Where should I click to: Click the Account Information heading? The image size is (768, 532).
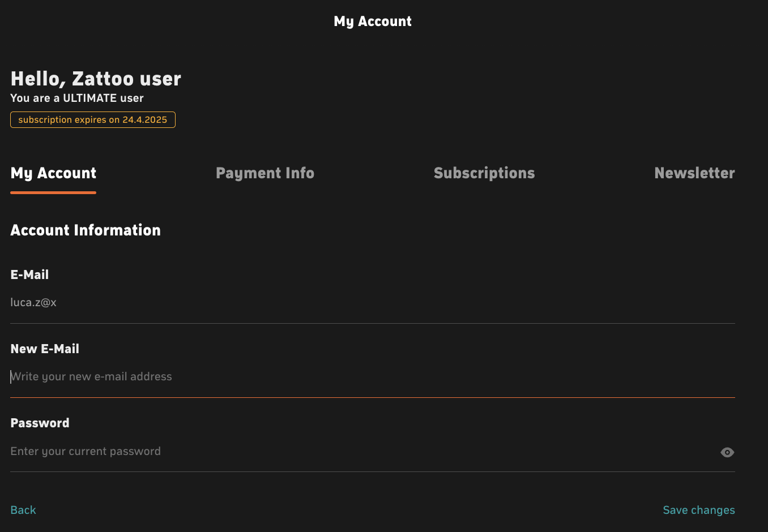(86, 230)
